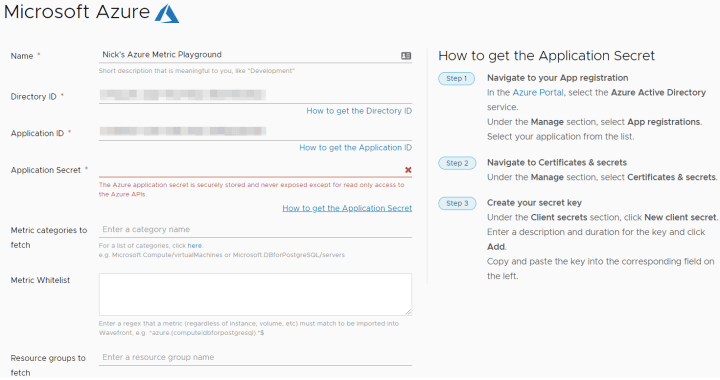Screen dimensions: 720x380
Task: Click the 'Enter a regex that a metric' hint
Action: tap(249, 328)
